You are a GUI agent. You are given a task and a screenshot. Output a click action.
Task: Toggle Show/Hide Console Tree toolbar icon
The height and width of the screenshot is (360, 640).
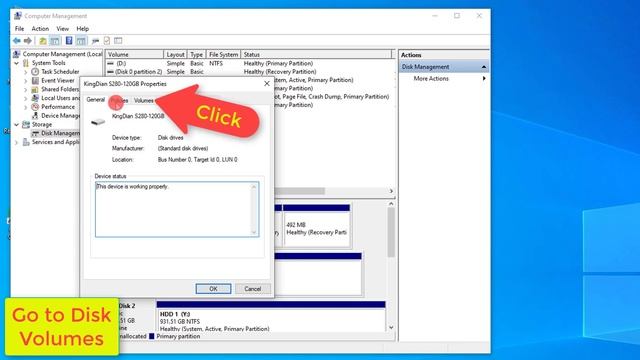point(55,41)
